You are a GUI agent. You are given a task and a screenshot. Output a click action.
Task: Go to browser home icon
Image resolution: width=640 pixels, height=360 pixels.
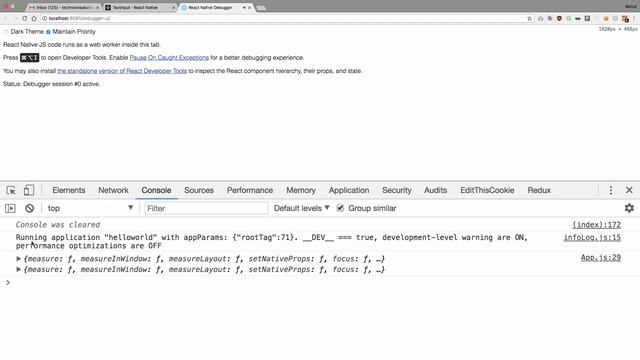click(x=34, y=18)
